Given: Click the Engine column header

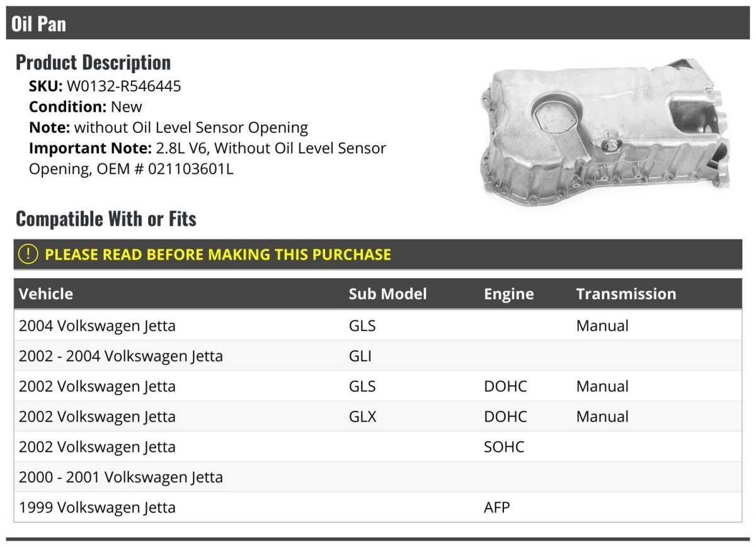Looking at the screenshot, I should coord(508,294).
